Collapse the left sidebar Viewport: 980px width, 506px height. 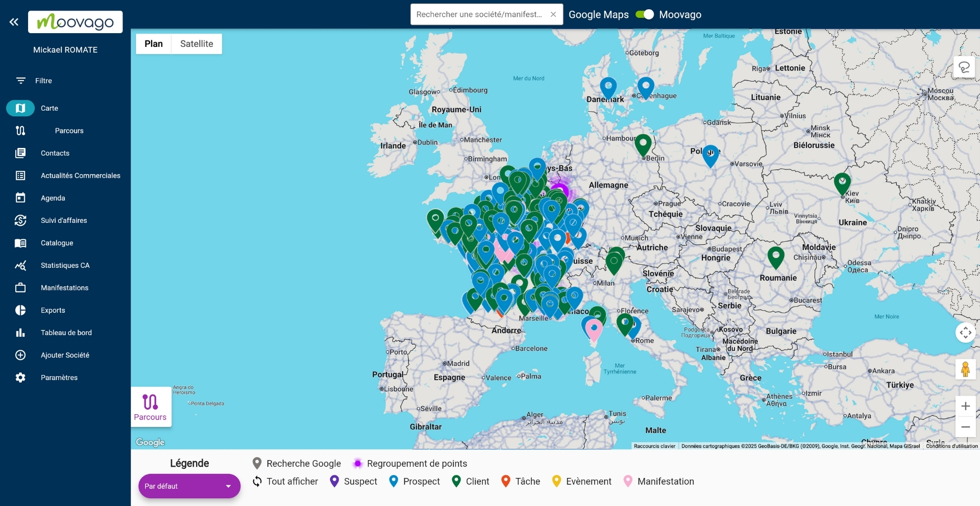[14, 21]
